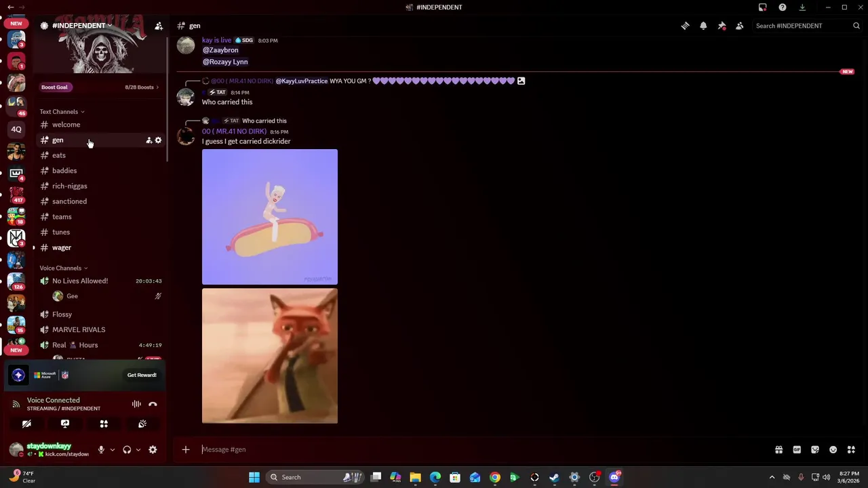The image size is (868, 488).
Task: Show pinned messages
Action: 722,26
